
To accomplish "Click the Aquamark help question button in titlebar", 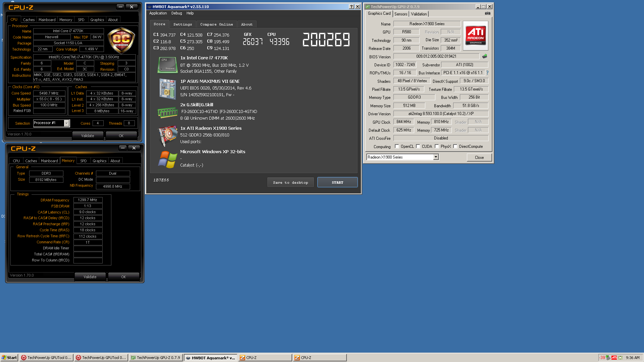I will pyautogui.click(x=351, y=7).
